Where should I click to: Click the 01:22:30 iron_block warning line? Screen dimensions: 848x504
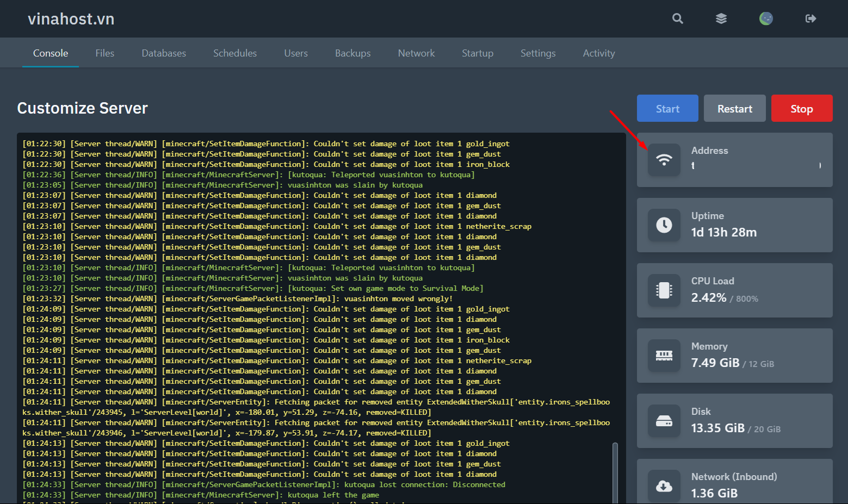(x=266, y=164)
